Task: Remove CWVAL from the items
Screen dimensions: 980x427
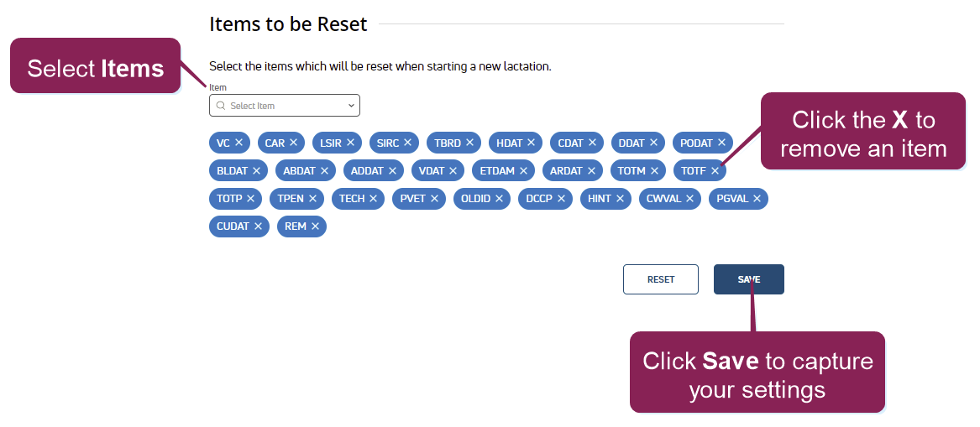Action: point(689,199)
